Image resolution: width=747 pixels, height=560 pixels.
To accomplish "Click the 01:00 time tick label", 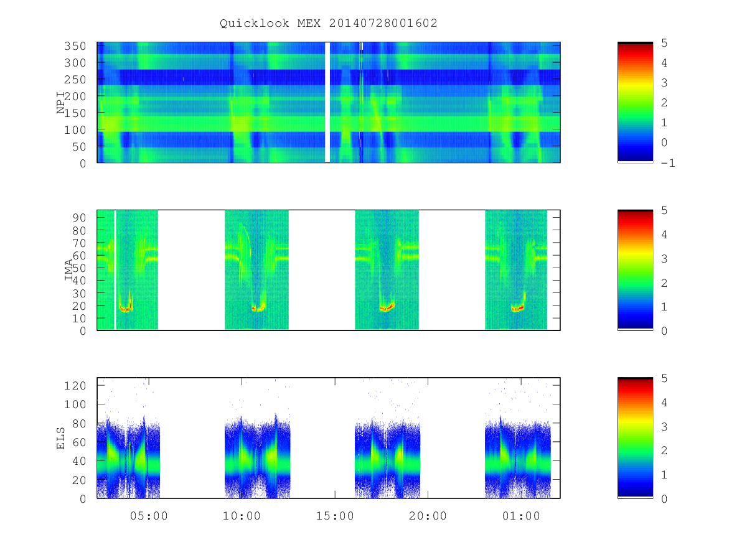I will click(522, 516).
